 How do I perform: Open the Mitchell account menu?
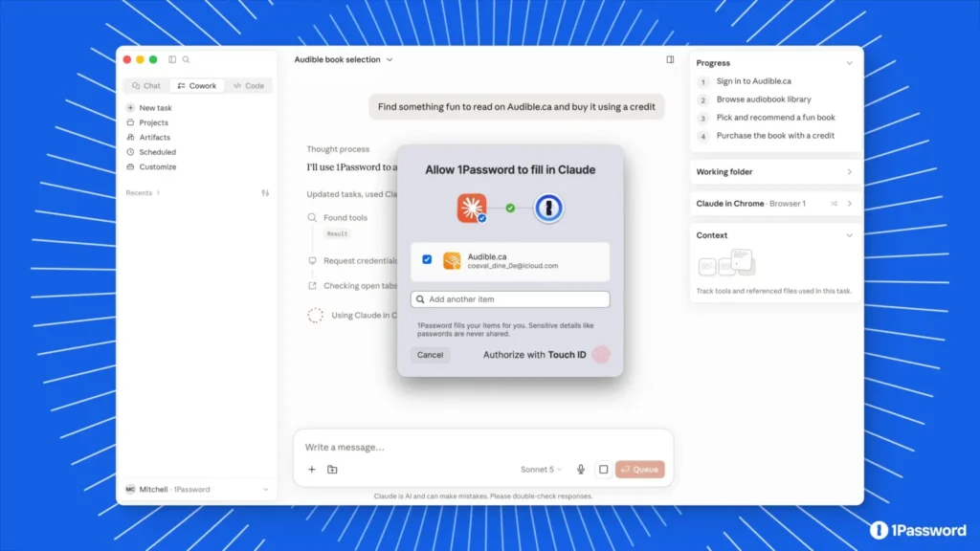click(x=197, y=489)
